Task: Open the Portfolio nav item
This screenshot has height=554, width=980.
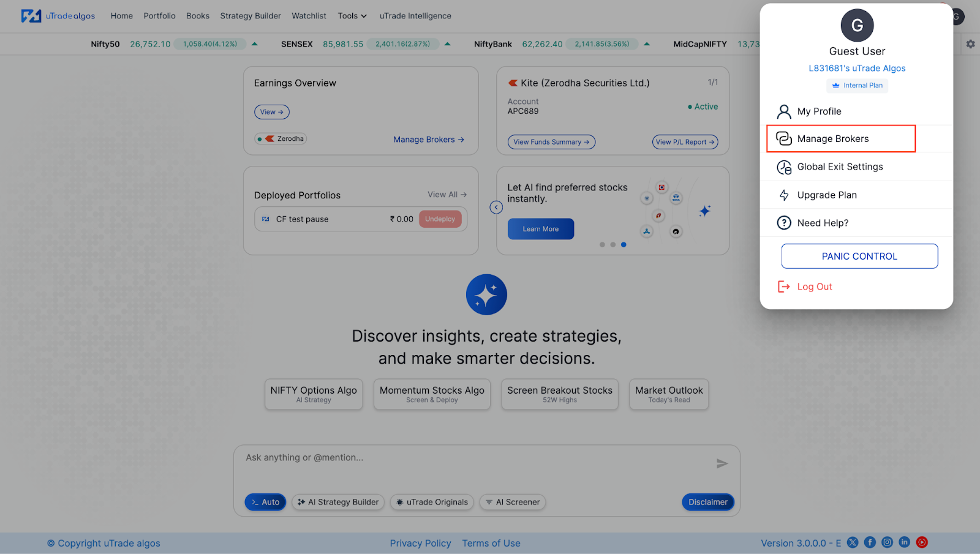Action: (x=159, y=16)
